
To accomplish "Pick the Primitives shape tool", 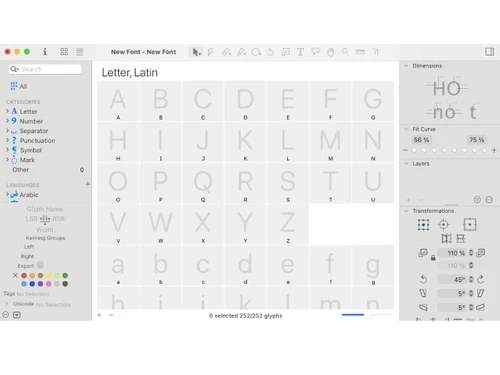I will 256,52.
